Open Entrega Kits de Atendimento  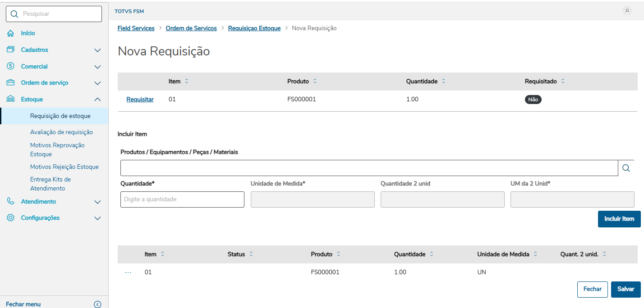pyautogui.click(x=51, y=184)
